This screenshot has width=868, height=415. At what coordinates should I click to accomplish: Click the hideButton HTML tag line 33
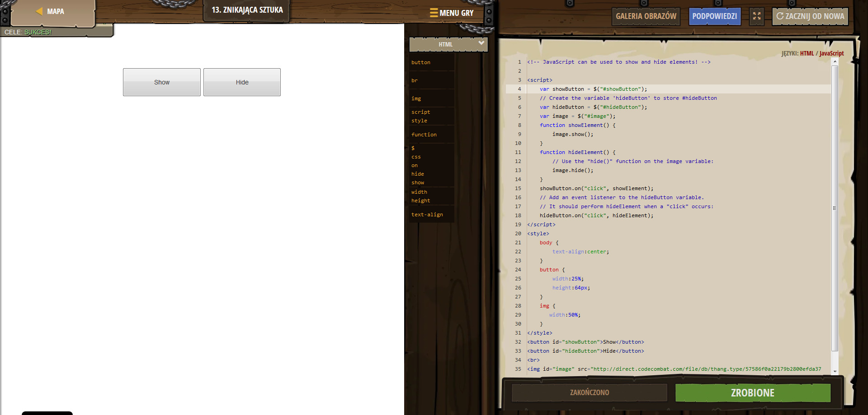click(585, 351)
